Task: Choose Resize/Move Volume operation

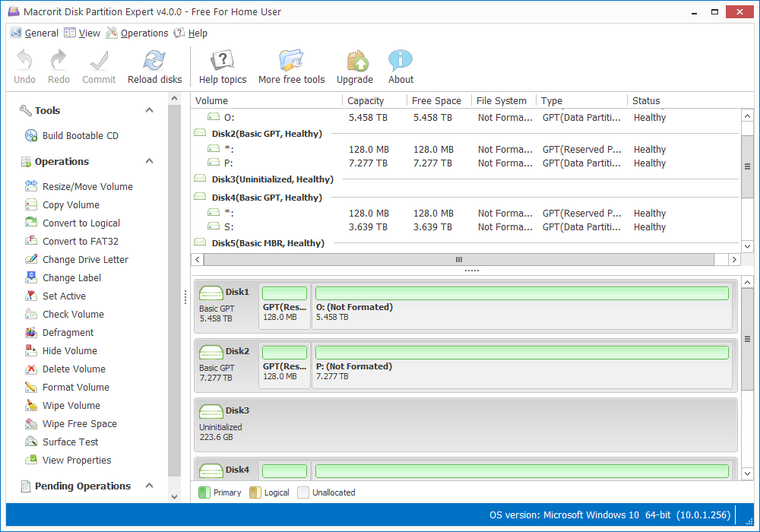Action: pyautogui.click(x=78, y=186)
